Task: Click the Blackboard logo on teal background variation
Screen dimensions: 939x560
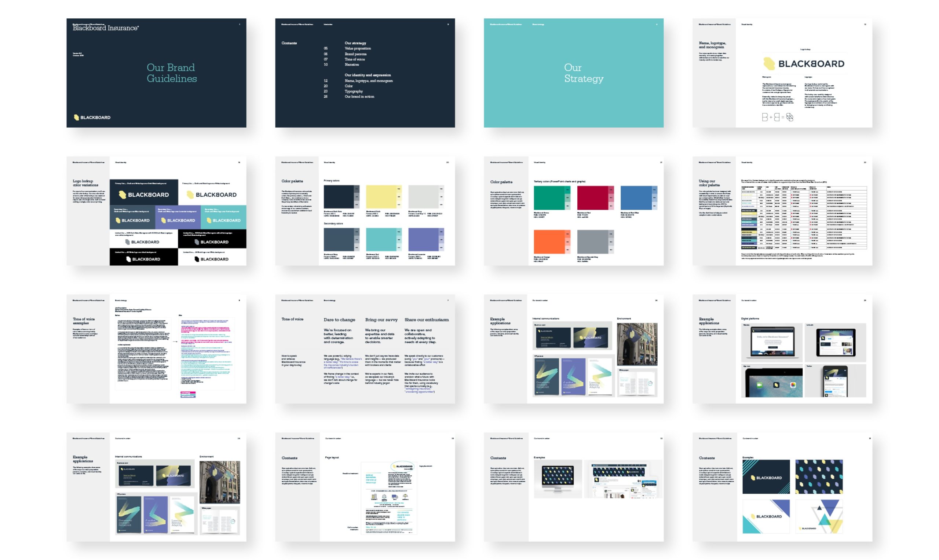Action: pyautogui.click(x=223, y=220)
